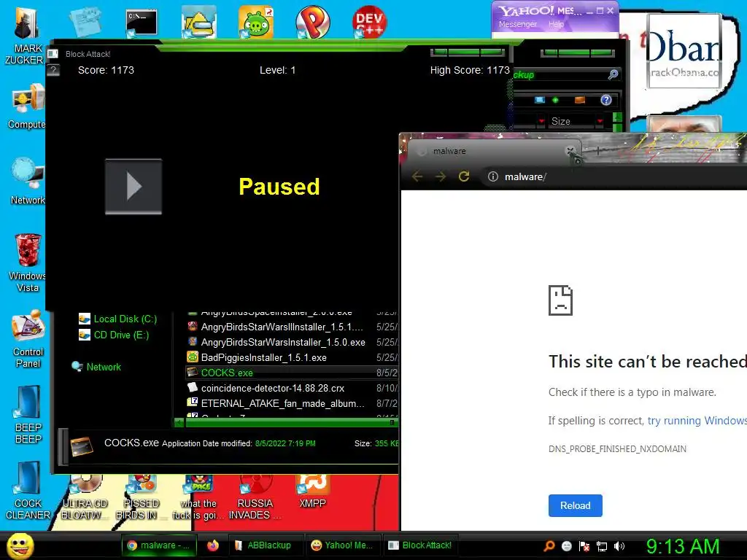Open the BEEP BEEP desktop shortcut
This screenshot has width=747, height=560.
tap(28, 414)
